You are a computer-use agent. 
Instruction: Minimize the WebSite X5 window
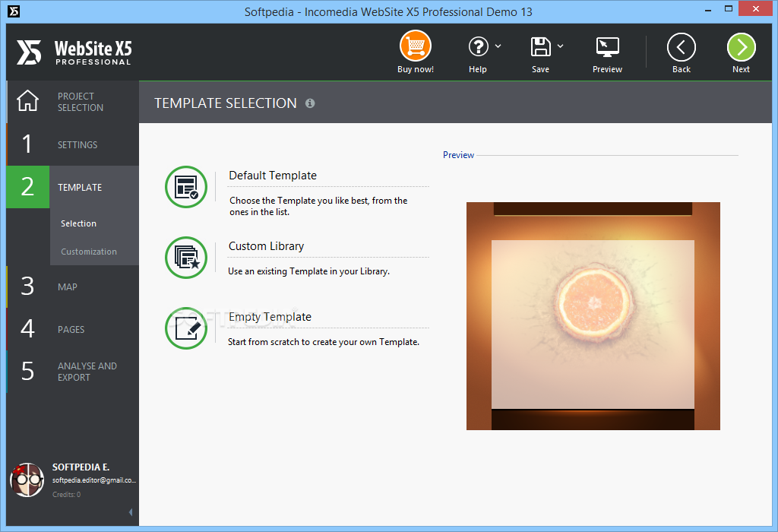click(x=708, y=9)
